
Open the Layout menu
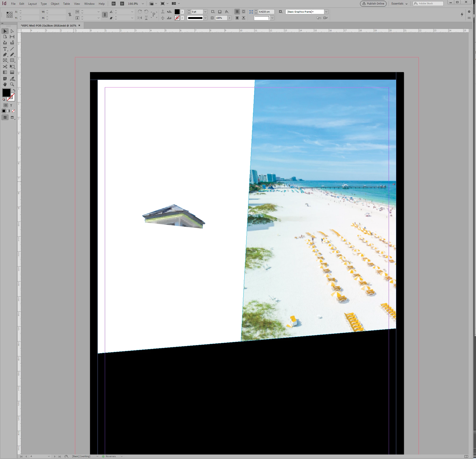coord(32,4)
